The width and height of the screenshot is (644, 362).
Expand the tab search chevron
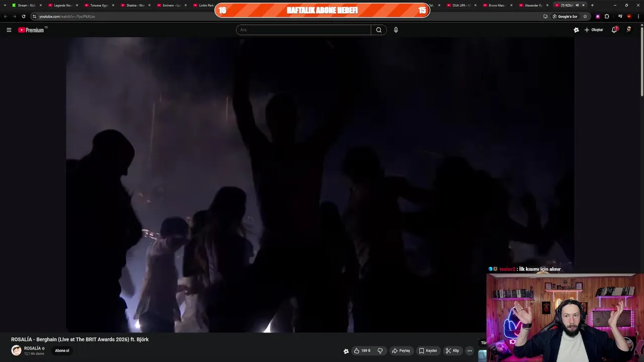click(x=5, y=5)
